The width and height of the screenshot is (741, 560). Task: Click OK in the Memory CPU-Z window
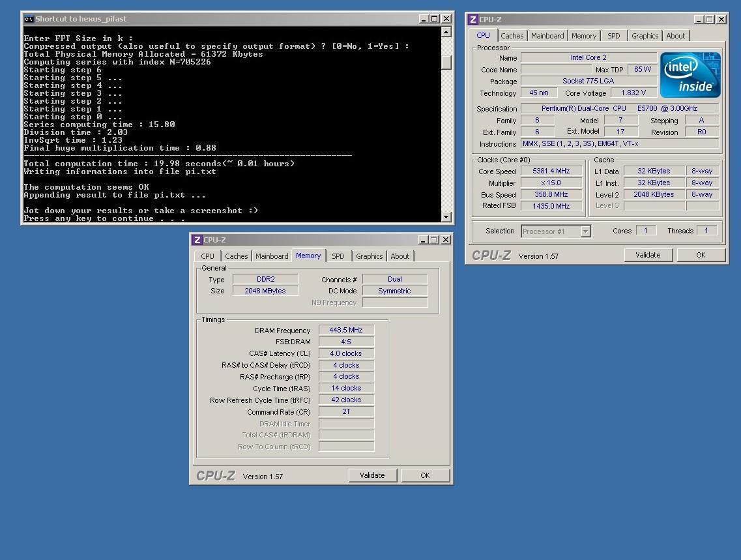pos(426,475)
